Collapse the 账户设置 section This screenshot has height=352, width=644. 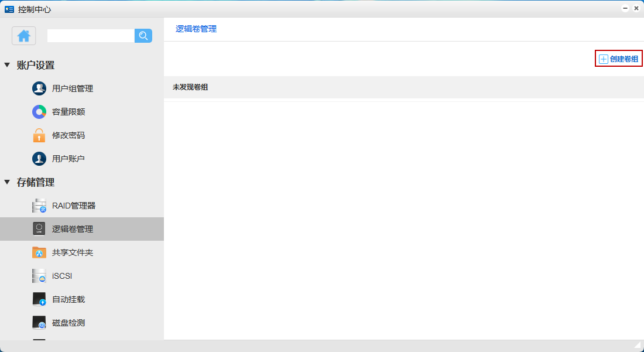pos(7,65)
